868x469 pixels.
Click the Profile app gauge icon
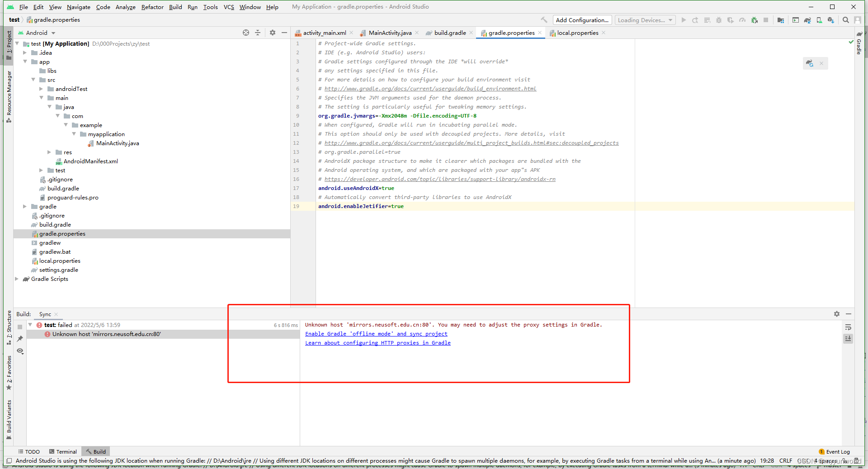(742, 20)
